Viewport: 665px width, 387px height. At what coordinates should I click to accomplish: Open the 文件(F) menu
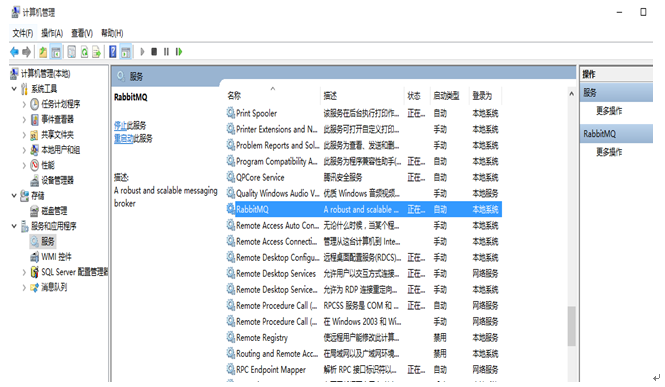(x=22, y=33)
